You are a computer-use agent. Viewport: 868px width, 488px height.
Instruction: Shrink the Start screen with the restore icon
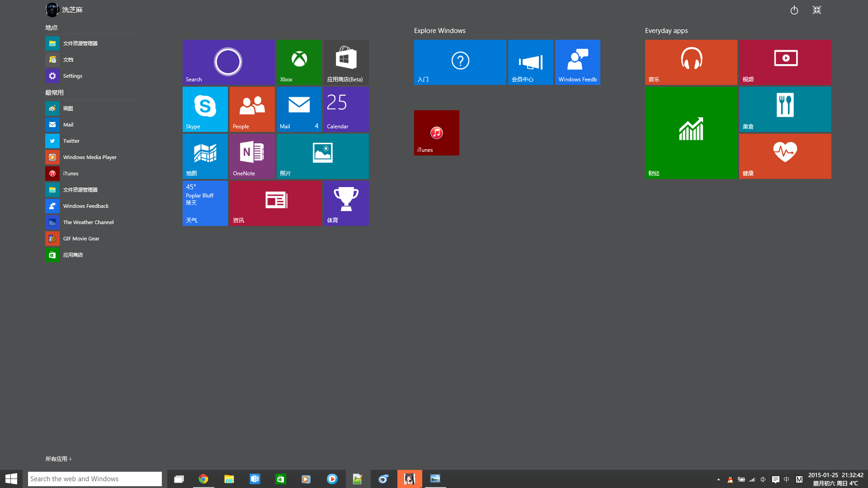816,10
